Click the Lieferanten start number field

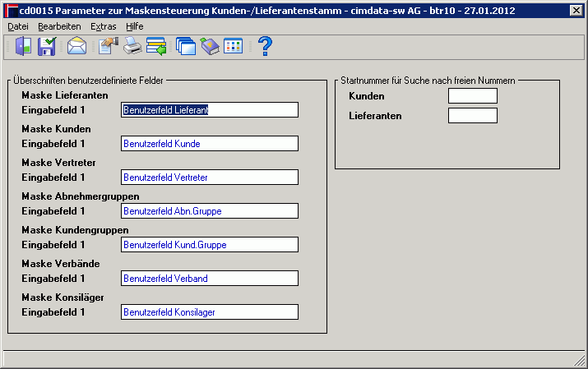point(473,115)
